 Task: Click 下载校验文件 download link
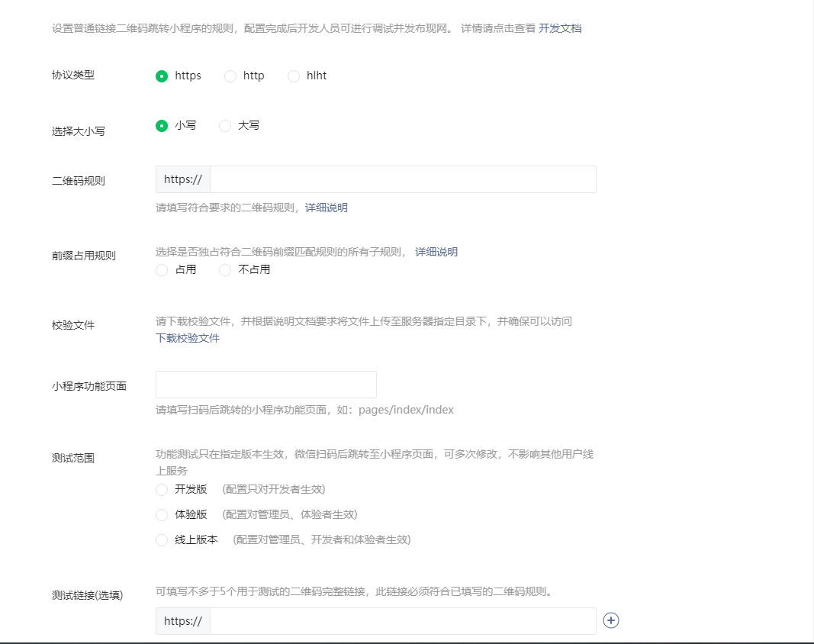click(188, 338)
